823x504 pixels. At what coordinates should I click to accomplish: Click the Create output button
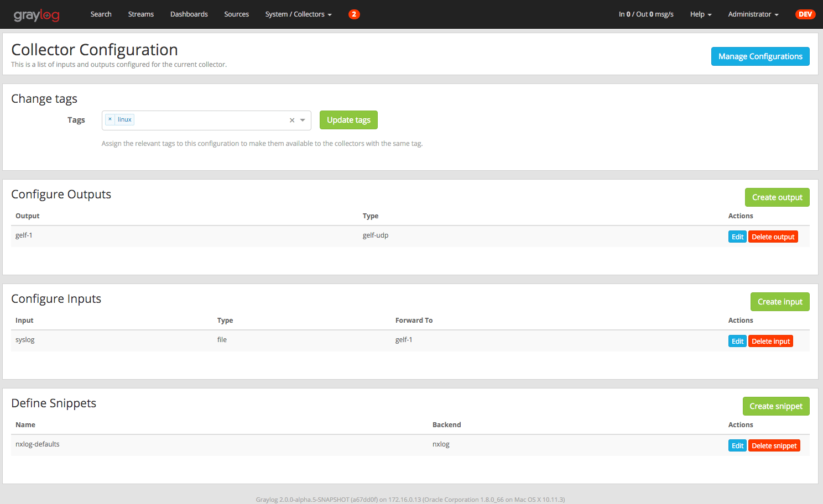coord(777,197)
